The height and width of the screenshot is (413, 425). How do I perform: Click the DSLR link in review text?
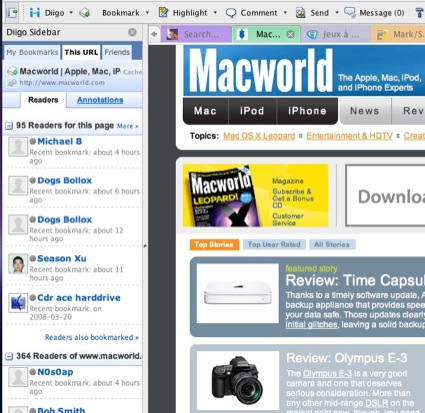click(x=377, y=403)
